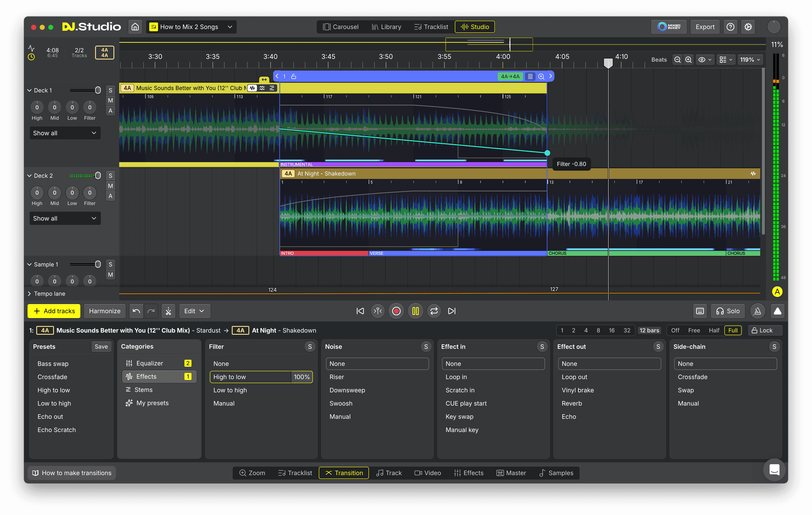The width and height of the screenshot is (812, 515).
Task: Click the yellow A automix button
Action: (777, 292)
